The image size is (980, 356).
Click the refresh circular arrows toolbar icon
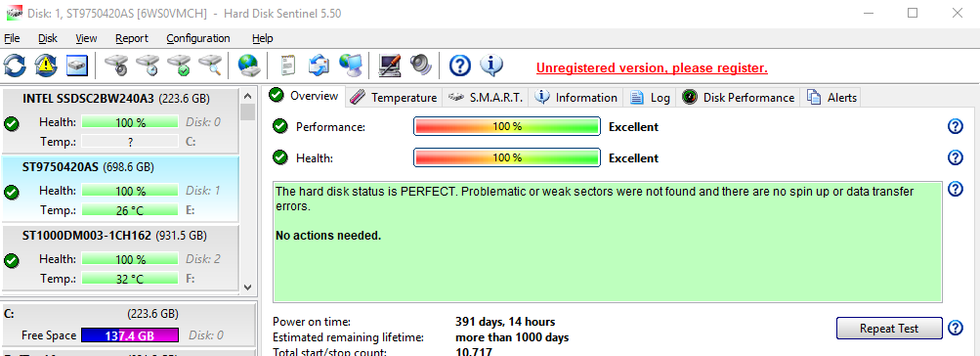(15, 66)
